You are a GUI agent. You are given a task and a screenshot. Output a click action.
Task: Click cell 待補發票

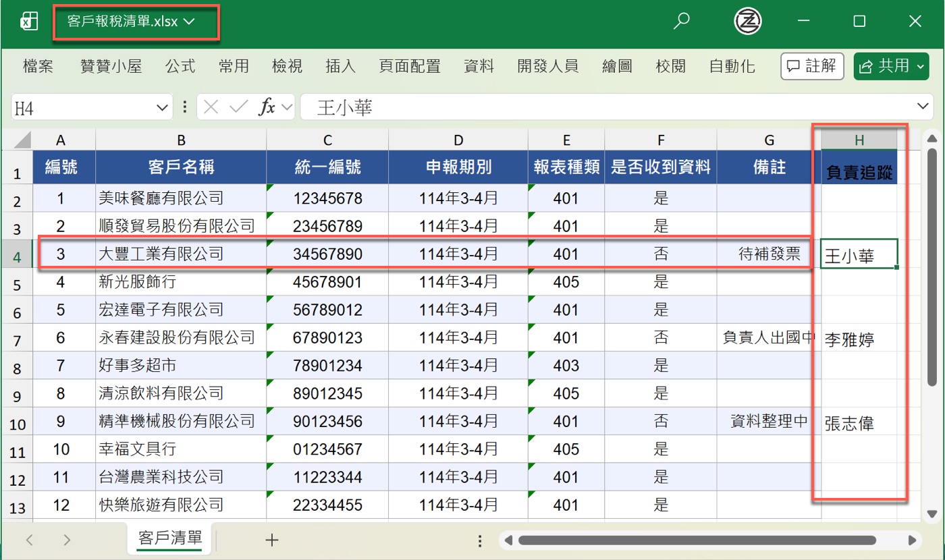click(769, 254)
